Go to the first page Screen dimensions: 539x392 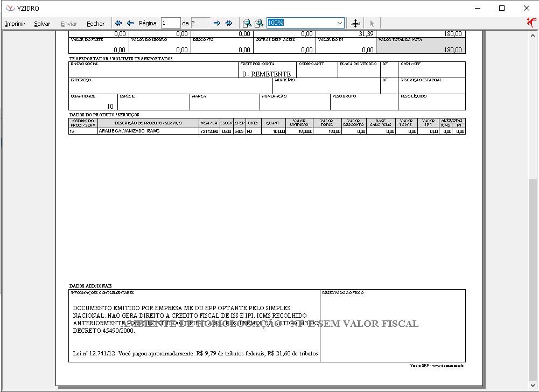(118, 23)
